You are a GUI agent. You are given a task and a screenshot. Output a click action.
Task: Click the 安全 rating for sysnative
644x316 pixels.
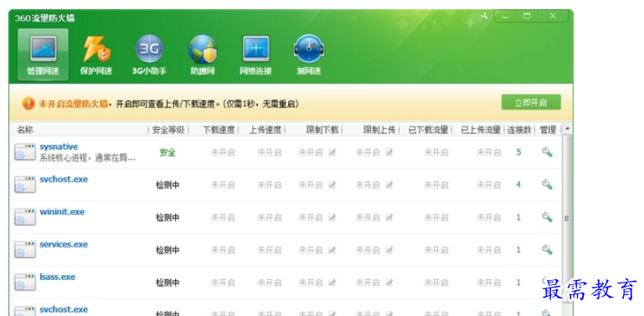pyautogui.click(x=167, y=153)
